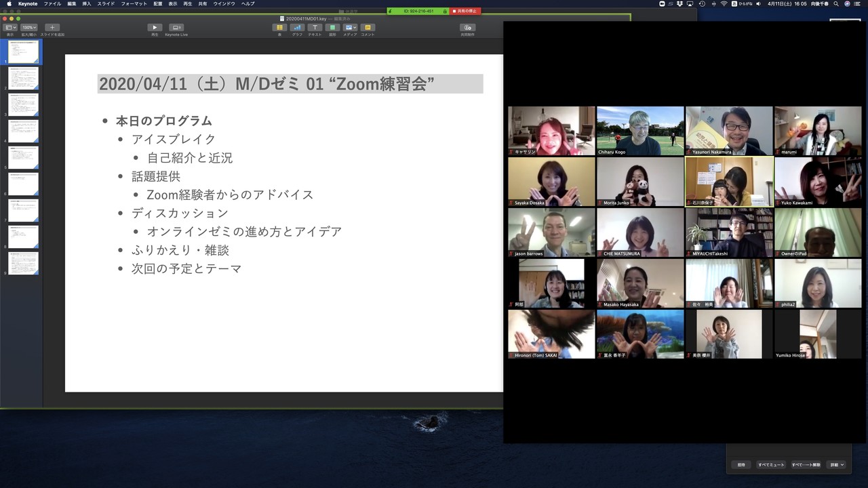This screenshot has width=868, height=488.
Task: Click the Zoom meeting ID 924-216-451 indicator
Action: click(x=418, y=11)
